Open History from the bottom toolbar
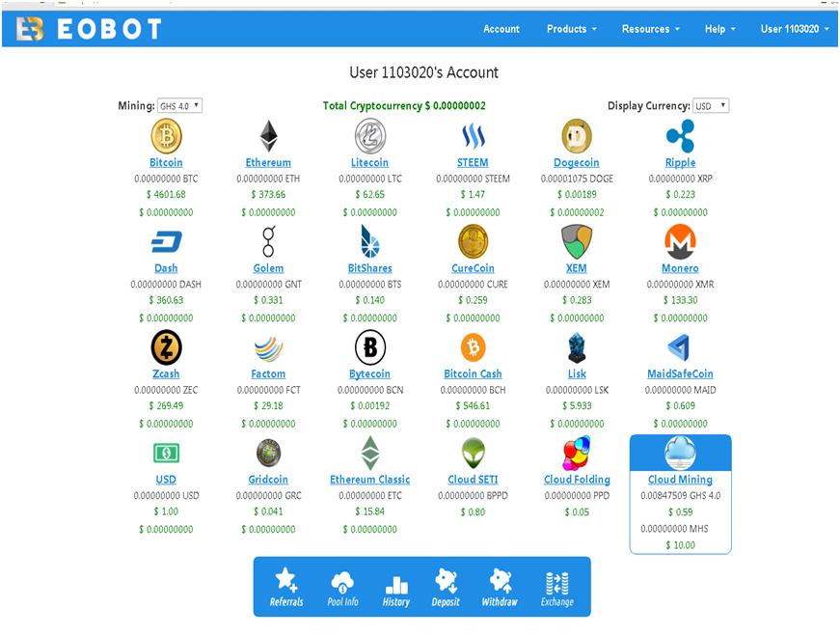 [x=396, y=590]
